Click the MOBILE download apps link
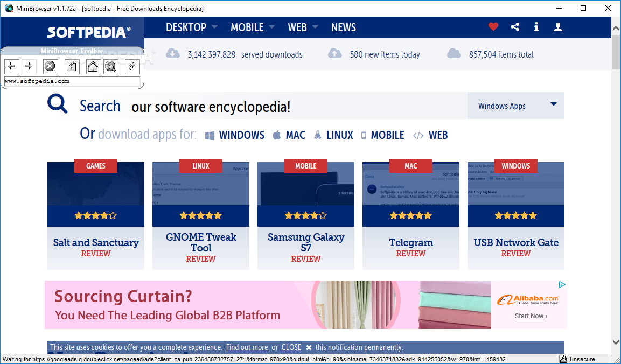This screenshot has height=364, width=621. (x=387, y=136)
